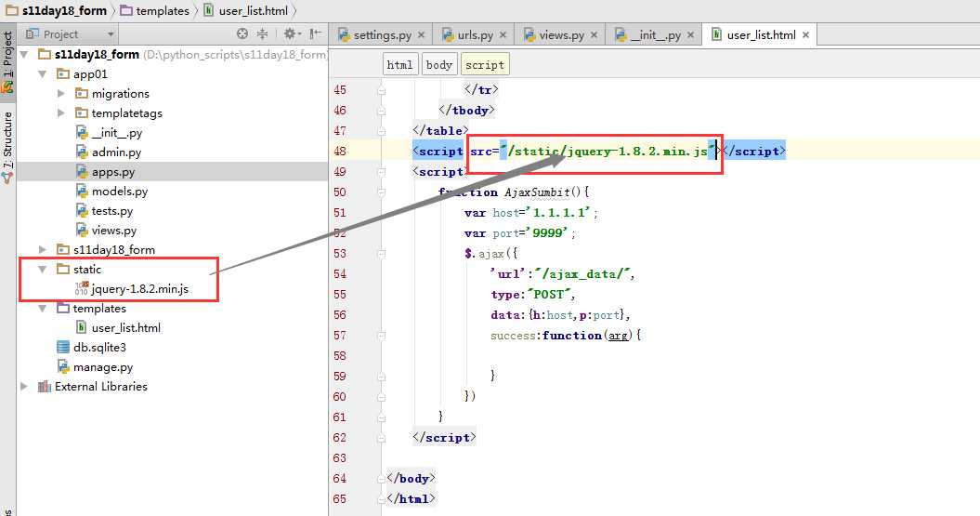Click templates in navigation bar

coord(155,10)
